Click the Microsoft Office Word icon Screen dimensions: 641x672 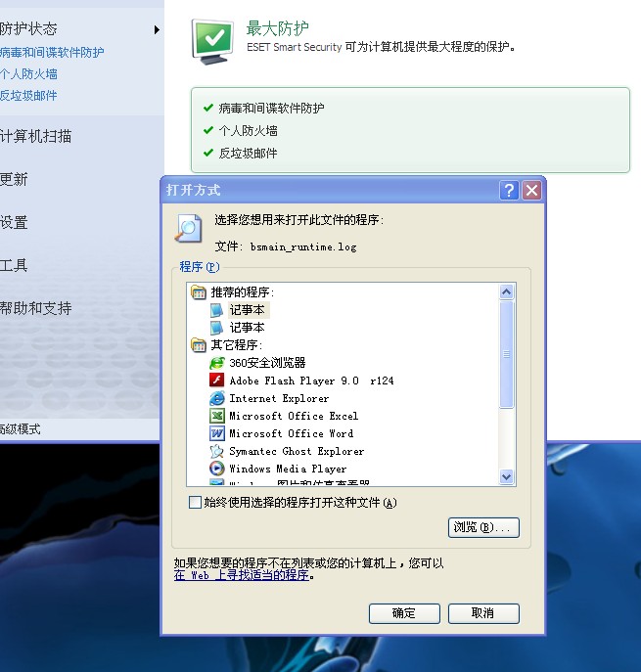(216, 433)
